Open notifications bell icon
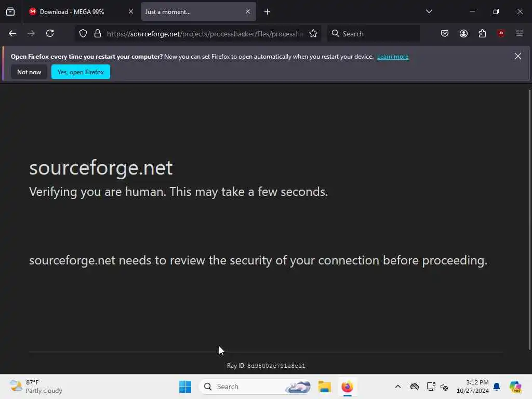532x399 pixels. (x=497, y=387)
